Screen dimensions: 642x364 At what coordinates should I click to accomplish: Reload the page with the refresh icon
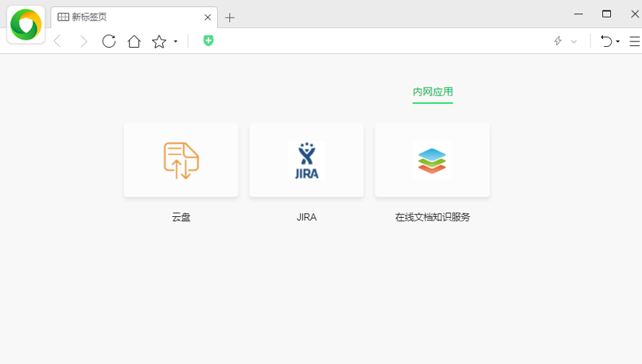(x=109, y=41)
